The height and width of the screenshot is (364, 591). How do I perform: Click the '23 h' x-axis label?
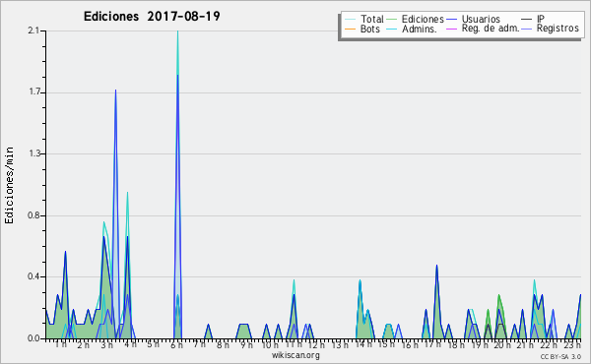571,344
